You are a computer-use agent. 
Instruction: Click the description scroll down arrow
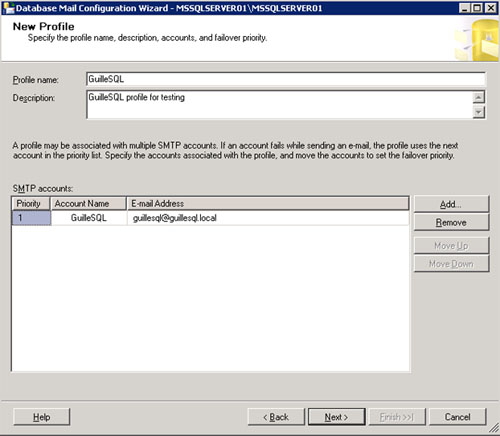478,112
